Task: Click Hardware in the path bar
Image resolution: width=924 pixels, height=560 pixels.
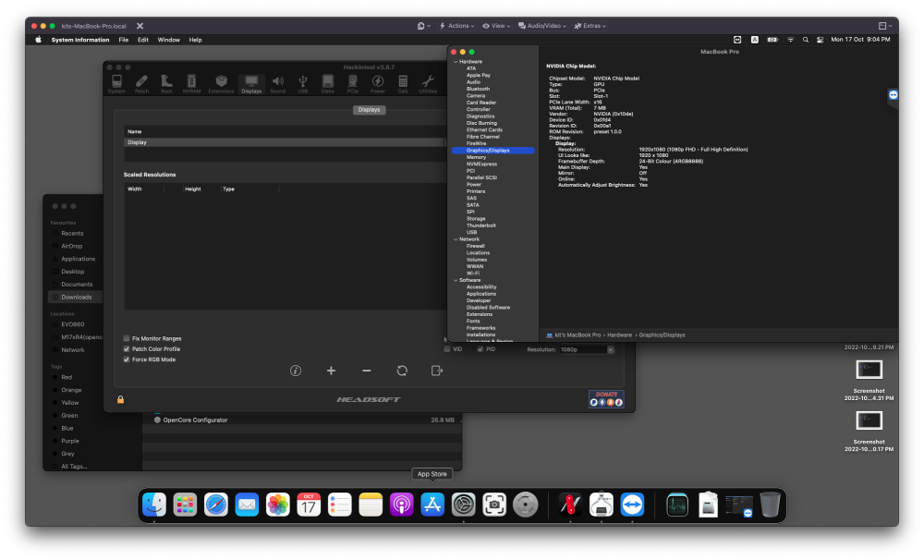Action: [x=619, y=335]
